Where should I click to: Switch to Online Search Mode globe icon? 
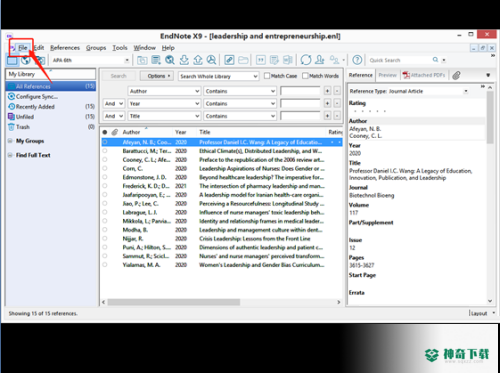coord(26,60)
